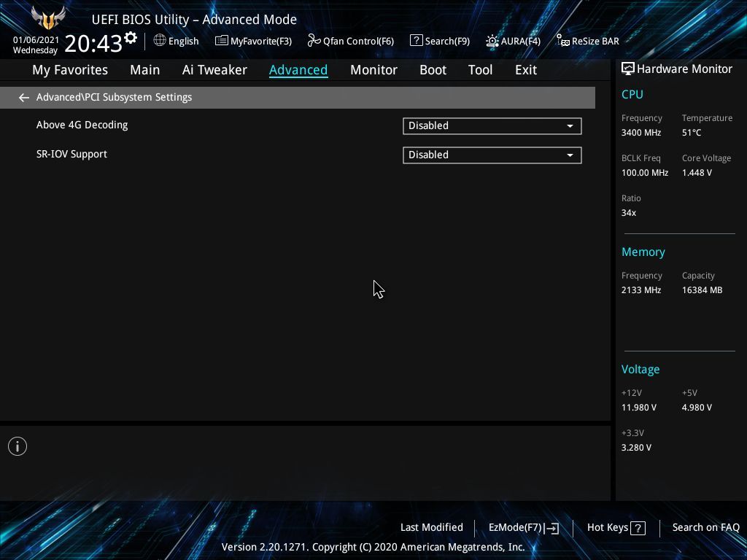The image size is (747, 560).
Task: Click the MyFavorite list icon
Action: [x=222, y=41]
